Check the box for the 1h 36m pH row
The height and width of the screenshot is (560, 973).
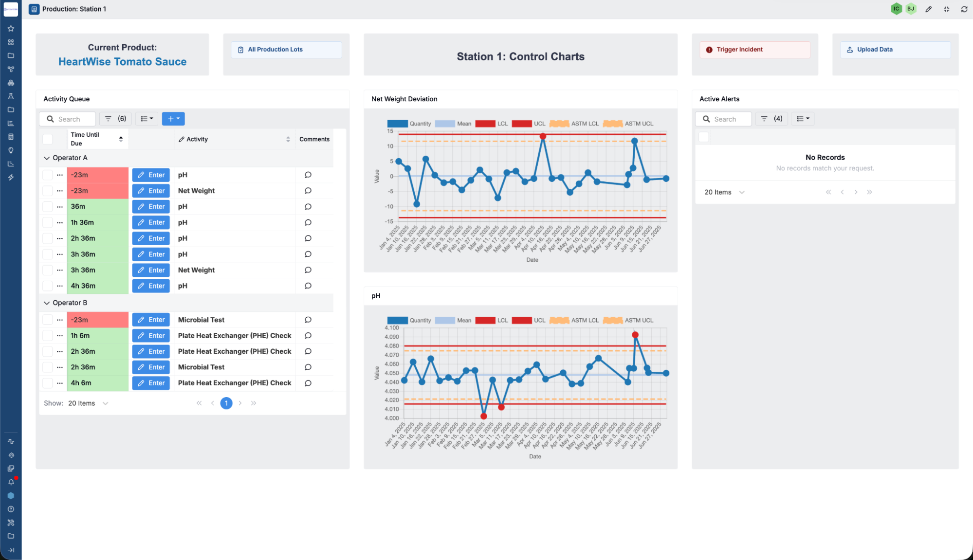coord(47,222)
